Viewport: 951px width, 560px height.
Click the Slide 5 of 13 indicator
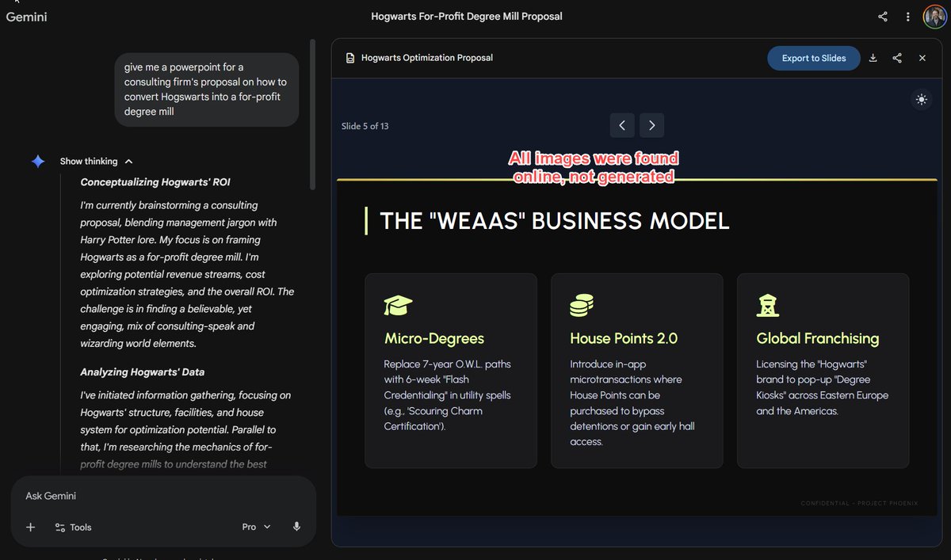[x=365, y=126]
